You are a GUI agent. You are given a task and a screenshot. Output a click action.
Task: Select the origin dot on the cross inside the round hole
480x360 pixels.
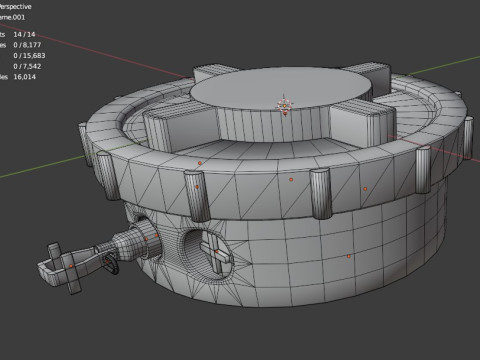click(216, 251)
